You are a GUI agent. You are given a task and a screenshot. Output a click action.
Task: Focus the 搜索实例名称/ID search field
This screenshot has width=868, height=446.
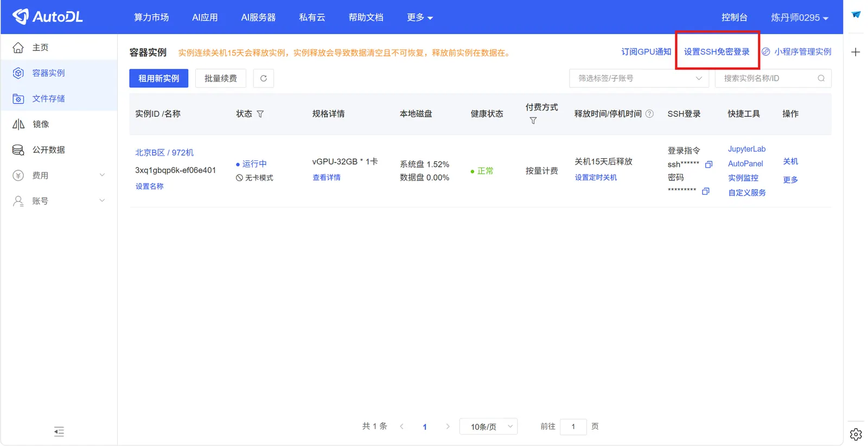pos(768,78)
